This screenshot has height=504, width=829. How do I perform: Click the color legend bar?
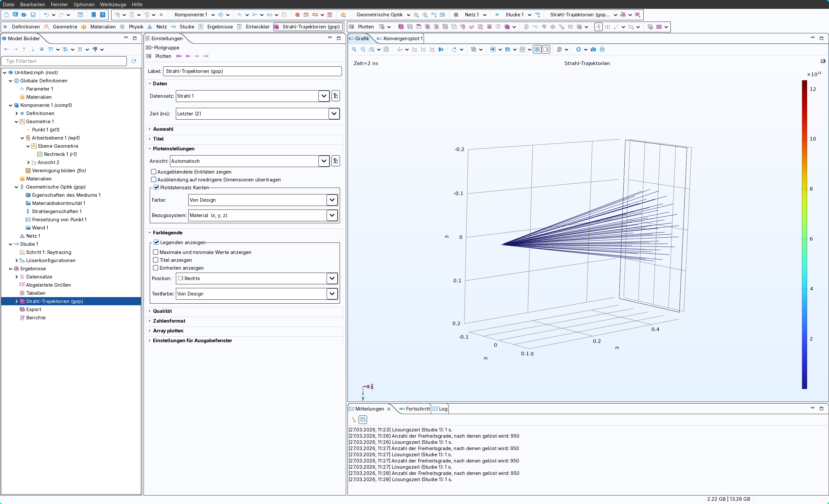[x=804, y=234]
